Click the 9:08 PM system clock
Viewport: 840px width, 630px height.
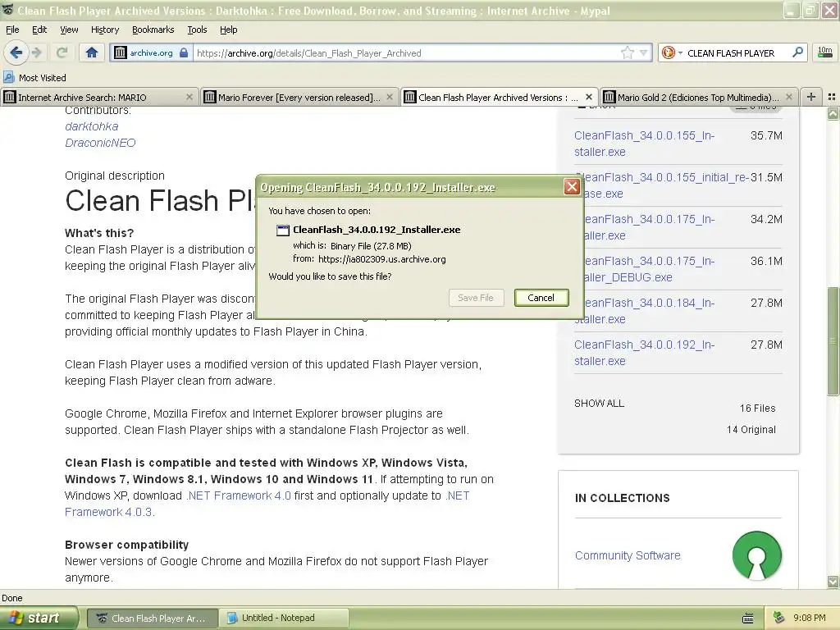[x=809, y=618]
